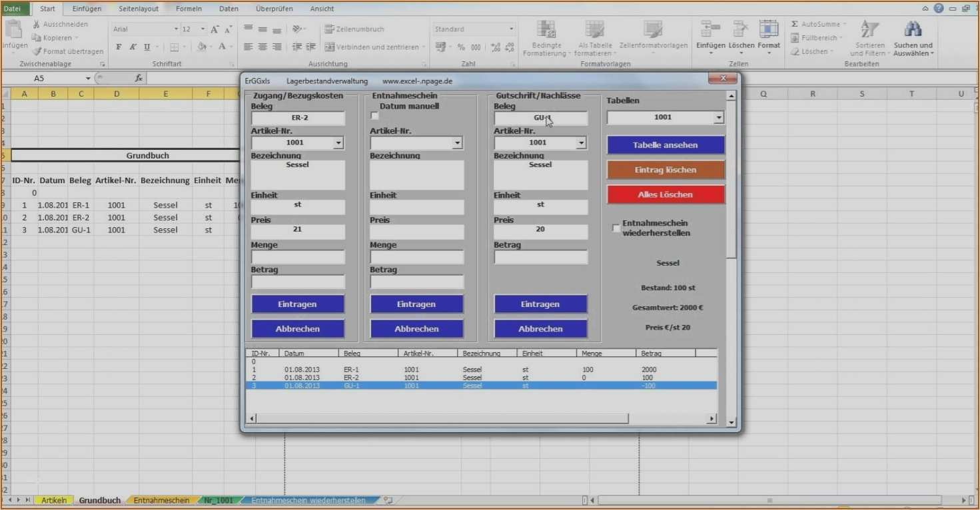The height and width of the screenshot is (510, 980).
Task: Expand the Tabellen dropdown showing 1001
Action: coord(718,118)
